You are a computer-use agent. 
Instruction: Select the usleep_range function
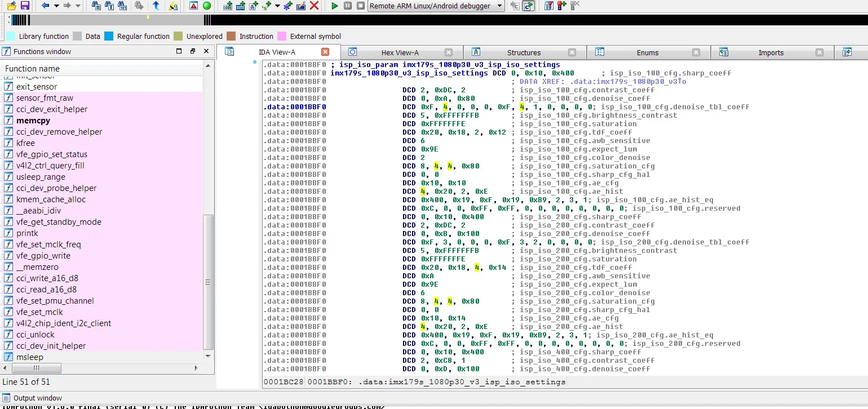point(41,177)
